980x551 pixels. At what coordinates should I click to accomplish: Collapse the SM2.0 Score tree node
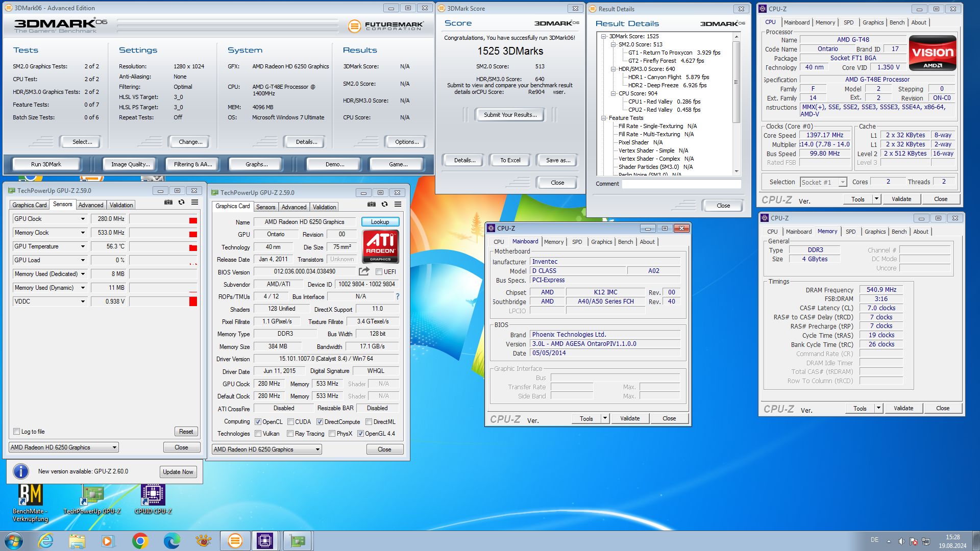tap(614, 44)
